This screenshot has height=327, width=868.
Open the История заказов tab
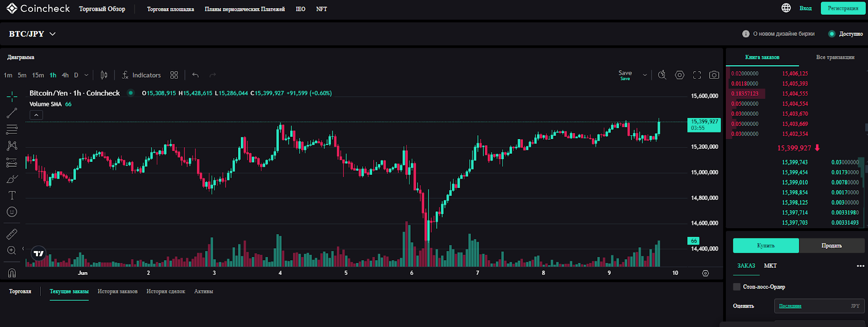pos(117,292)
